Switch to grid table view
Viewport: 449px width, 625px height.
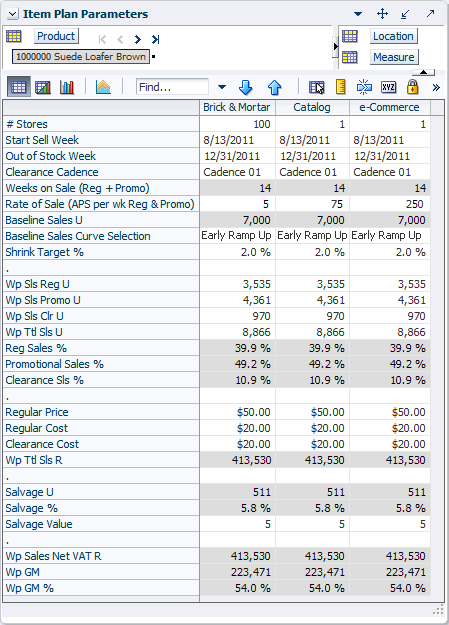click(18, 87)
